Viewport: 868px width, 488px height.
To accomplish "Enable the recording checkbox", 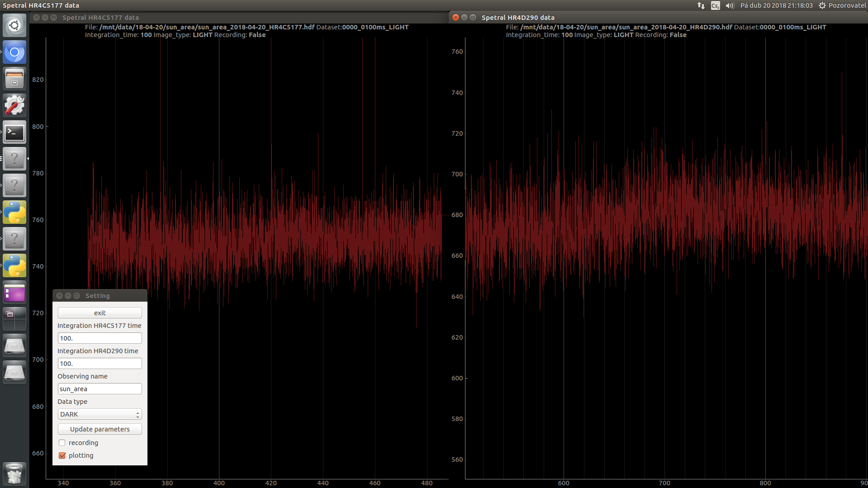I will 62,443.
